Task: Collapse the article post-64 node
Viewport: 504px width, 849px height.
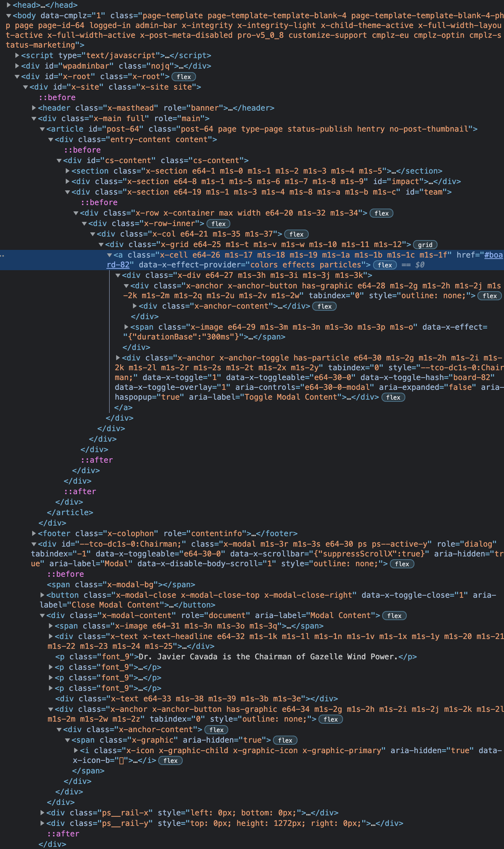Action: pyautogui.click(x=42, y=129)
